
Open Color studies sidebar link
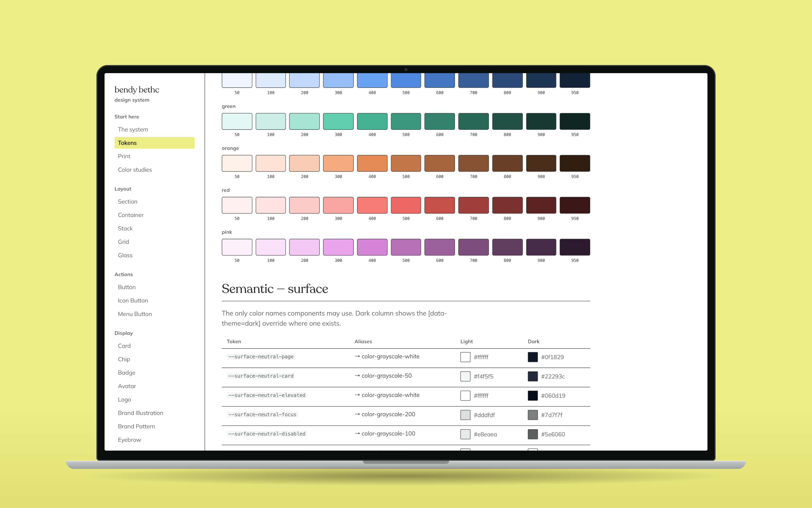[x=135, y=170]
